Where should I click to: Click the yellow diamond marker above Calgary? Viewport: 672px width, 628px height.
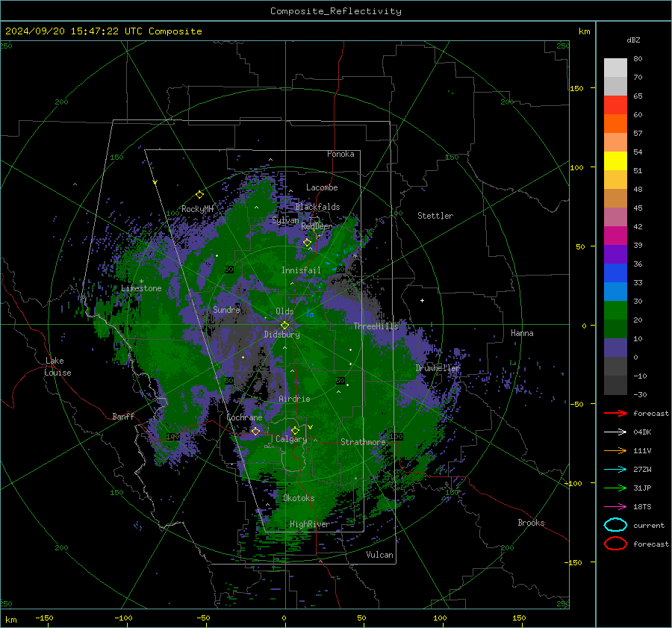[295, 430]
